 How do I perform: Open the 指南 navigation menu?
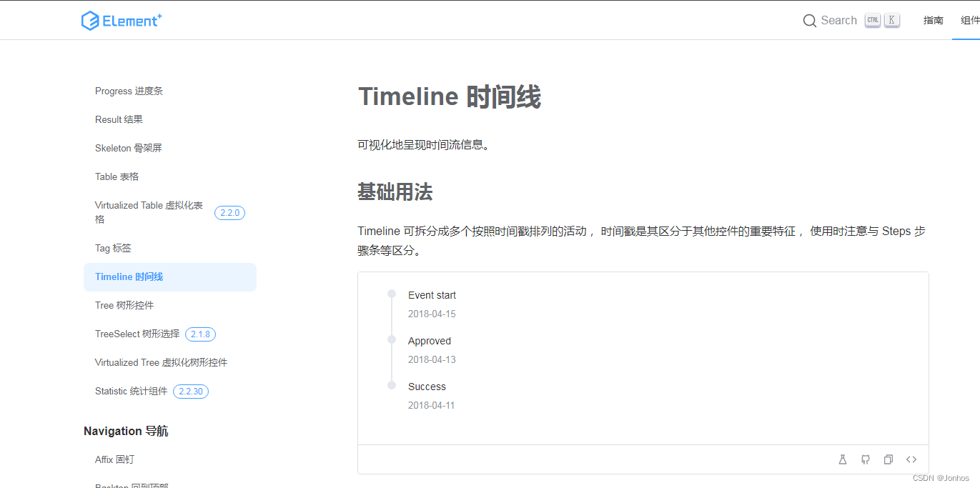point(933,20)
